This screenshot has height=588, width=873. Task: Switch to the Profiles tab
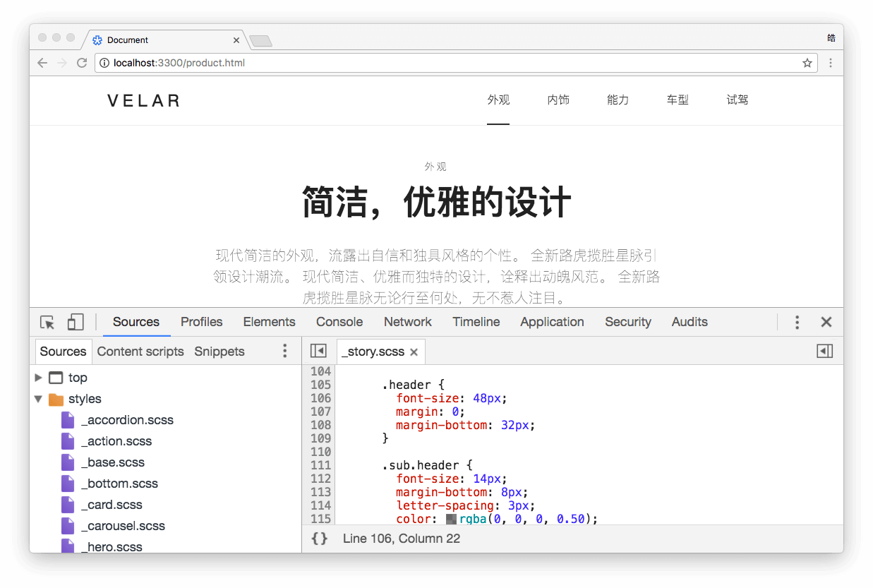coord(202,322)
